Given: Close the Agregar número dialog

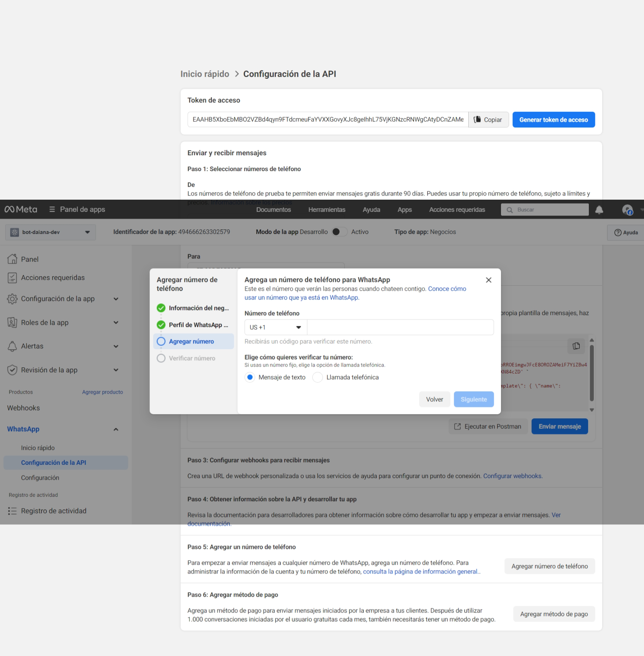Looking at the screenshot, I should click(489, 280).
